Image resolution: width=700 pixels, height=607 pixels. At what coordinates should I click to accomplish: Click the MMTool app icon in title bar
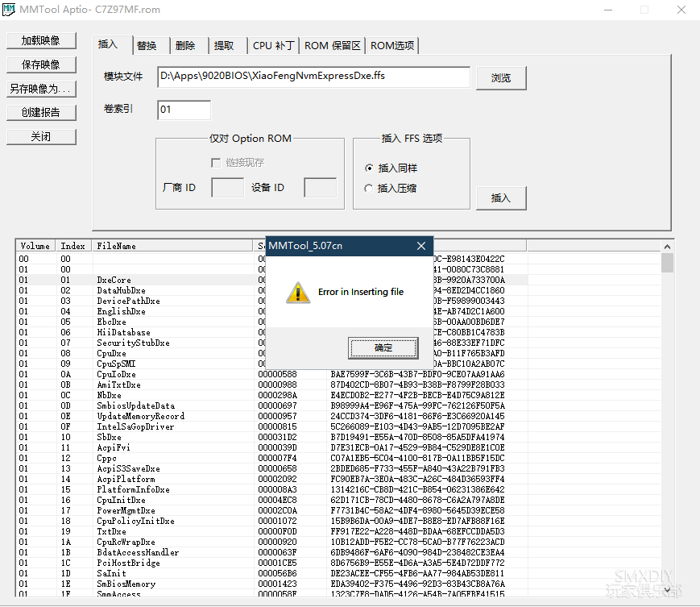pos(9,10)
